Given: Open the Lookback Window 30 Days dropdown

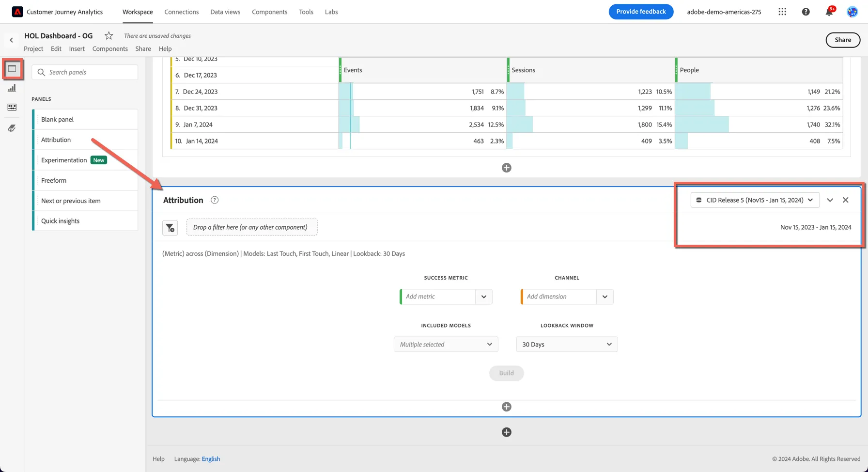Looking at the screenshot, I should [x=567, y=345].
